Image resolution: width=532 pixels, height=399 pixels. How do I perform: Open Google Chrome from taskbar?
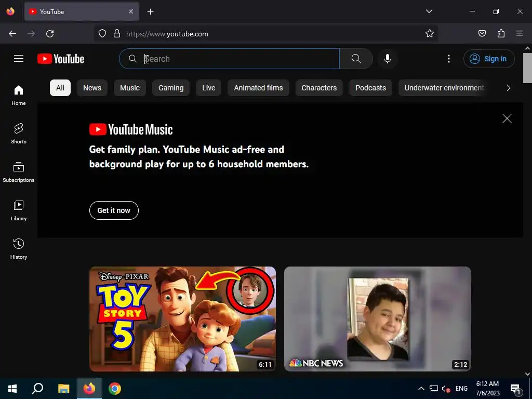(115, 389)
